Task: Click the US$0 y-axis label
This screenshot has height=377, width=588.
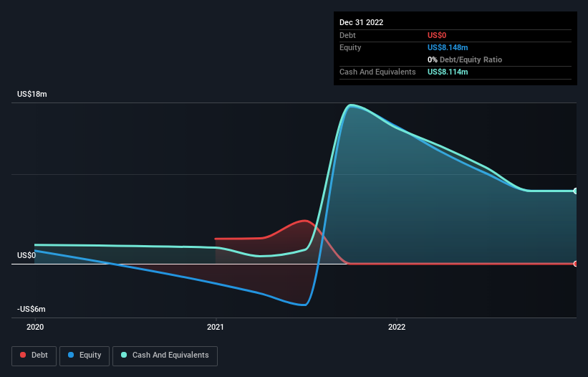Action: click(x=26, y=255)
